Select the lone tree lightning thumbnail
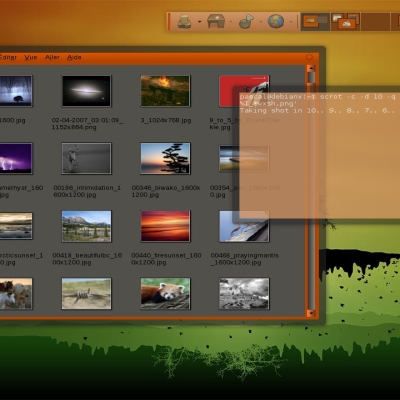This screenshot has width=400, height=400. click(x=16, y=91)
